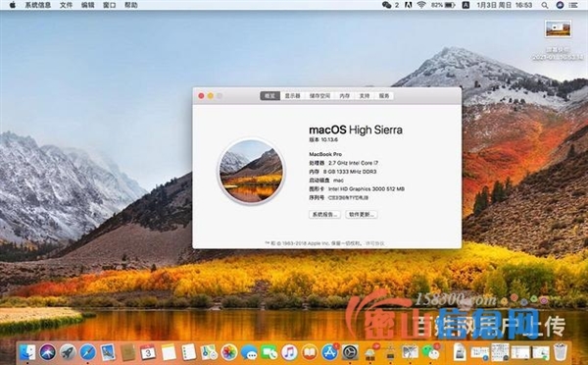Open App Store from the Dock
This screenshot has width=588, height=365.
click(x=330, y=352)
